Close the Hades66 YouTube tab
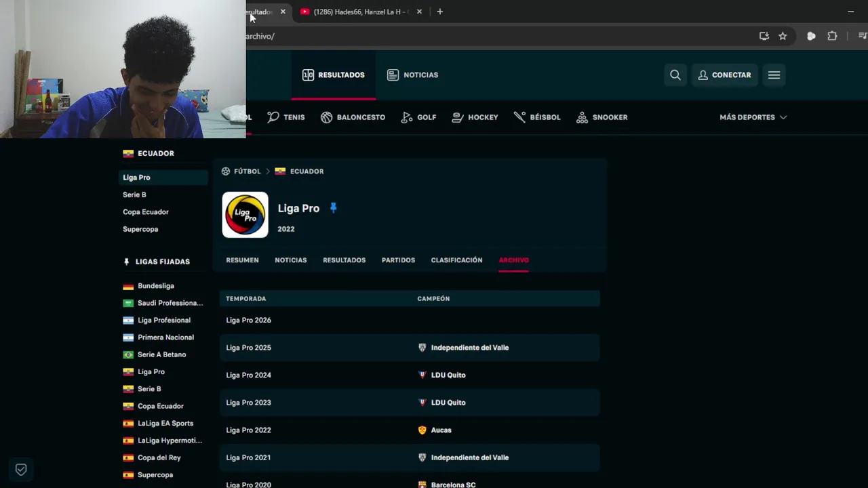The width and height of the screenshot is (868, 488). click(419, 12)
